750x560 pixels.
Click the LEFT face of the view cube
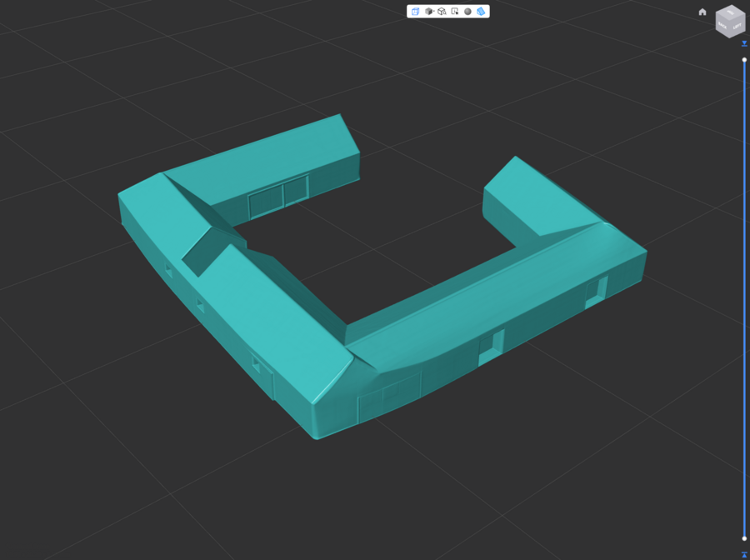tap(737, 27)
